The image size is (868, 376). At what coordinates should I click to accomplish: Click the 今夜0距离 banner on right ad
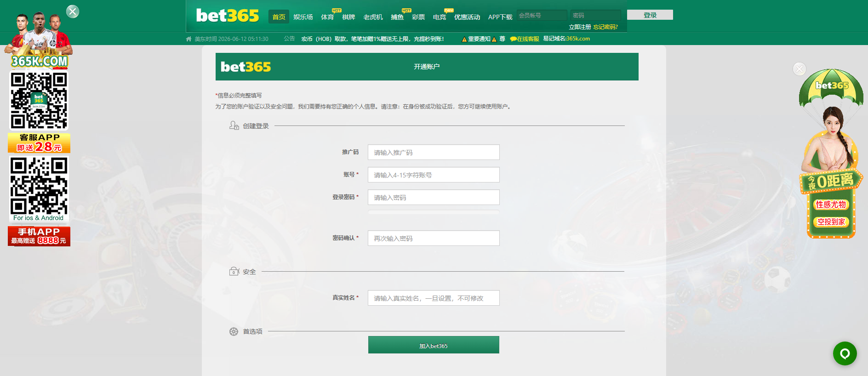(831, 182)
